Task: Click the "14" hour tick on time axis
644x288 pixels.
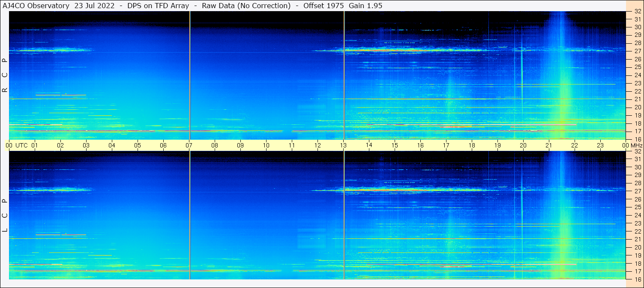Action: click(x=369, y=145)
